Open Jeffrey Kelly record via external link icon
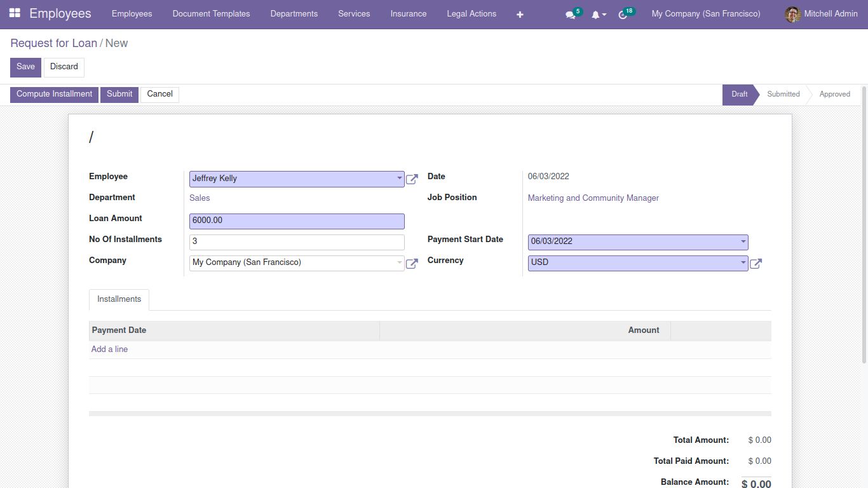868x488 pixels. click(411, 179)
